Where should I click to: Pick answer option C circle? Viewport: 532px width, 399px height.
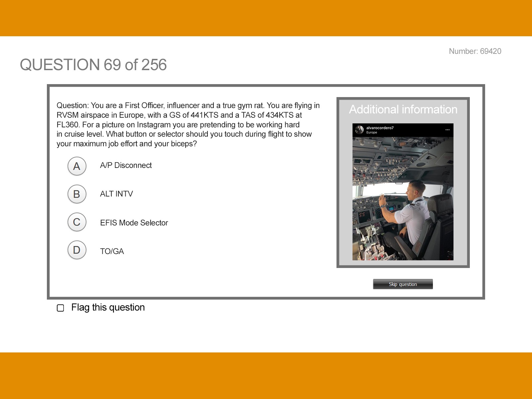(x=77, y=222)
